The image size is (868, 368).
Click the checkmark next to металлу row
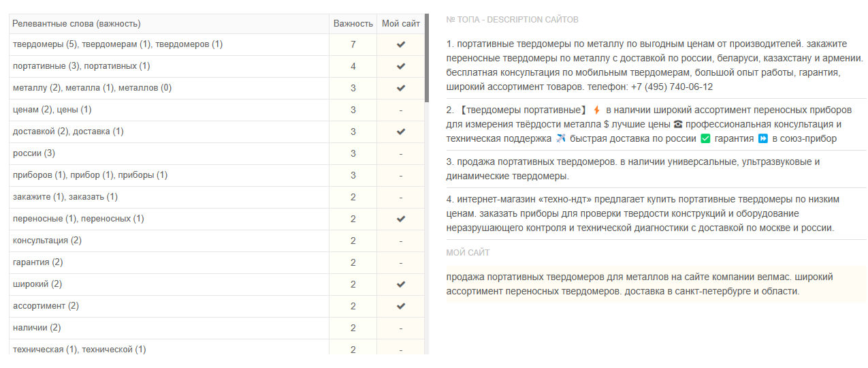point(401,88)
